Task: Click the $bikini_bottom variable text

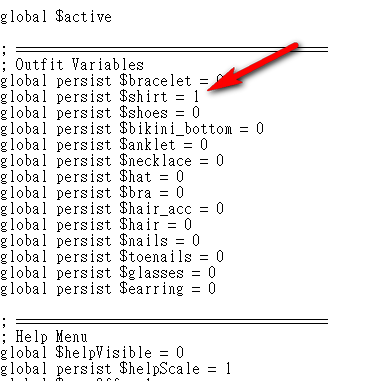Action: click(176, 129)
